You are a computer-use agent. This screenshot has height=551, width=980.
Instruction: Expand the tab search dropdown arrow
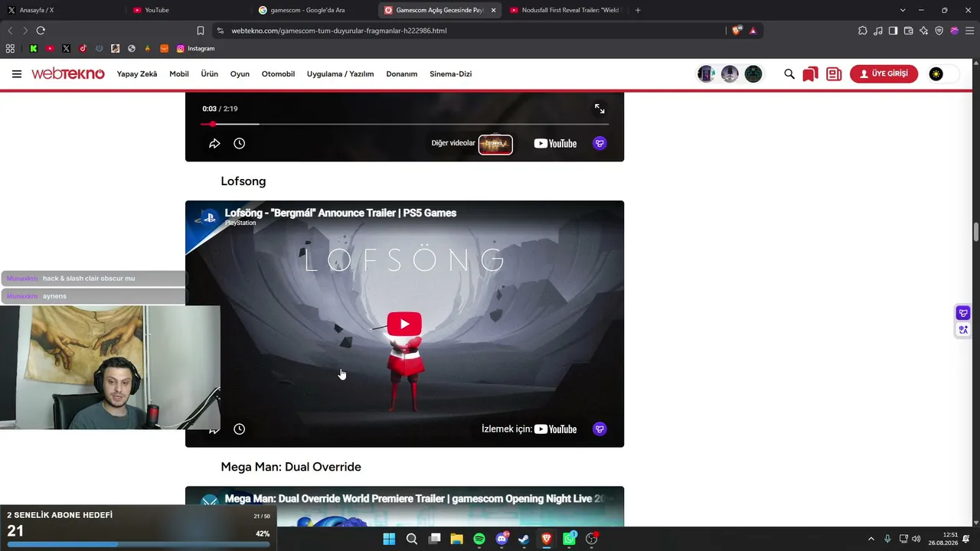903,10
